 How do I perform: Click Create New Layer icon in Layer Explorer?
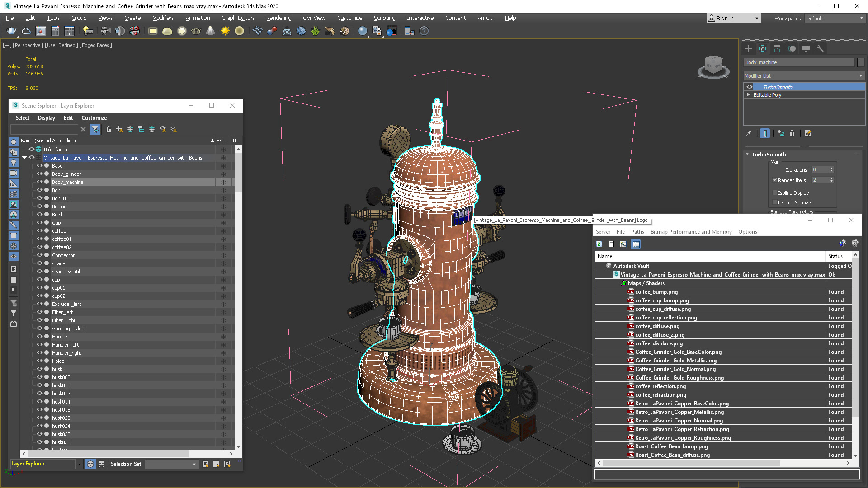click(x=119, y=129)
